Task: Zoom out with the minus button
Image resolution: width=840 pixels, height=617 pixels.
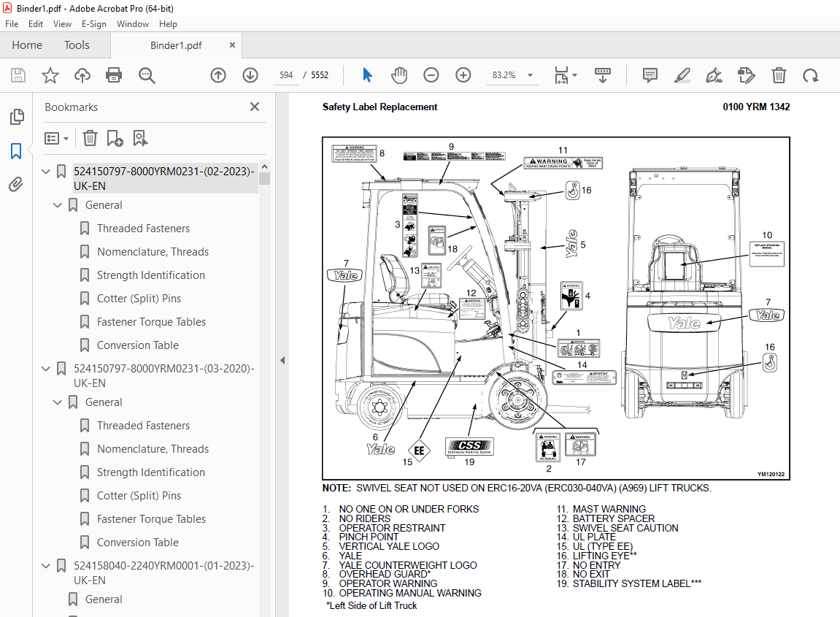Action: (431, 75)
